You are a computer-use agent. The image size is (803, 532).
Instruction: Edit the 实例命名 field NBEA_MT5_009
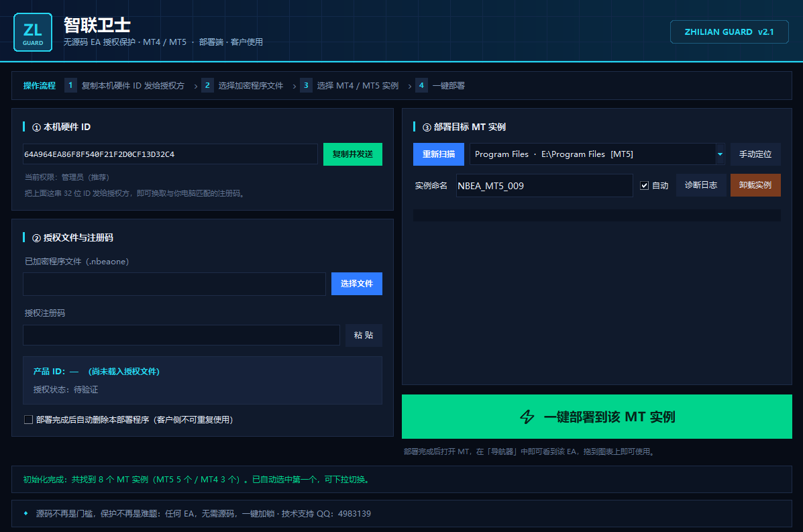click(x=544, y=185)
